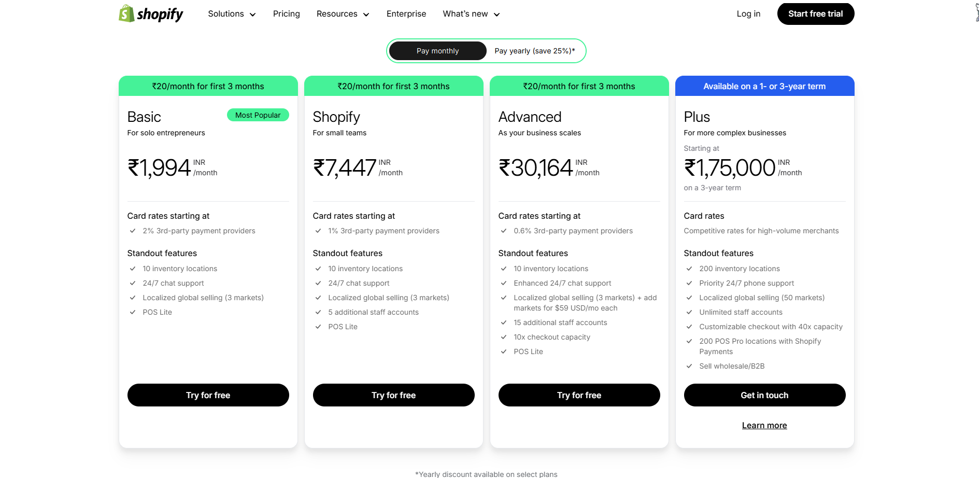
Task: Click checkmark beside 2% 3rd-party payment providers
Action: 133,231
